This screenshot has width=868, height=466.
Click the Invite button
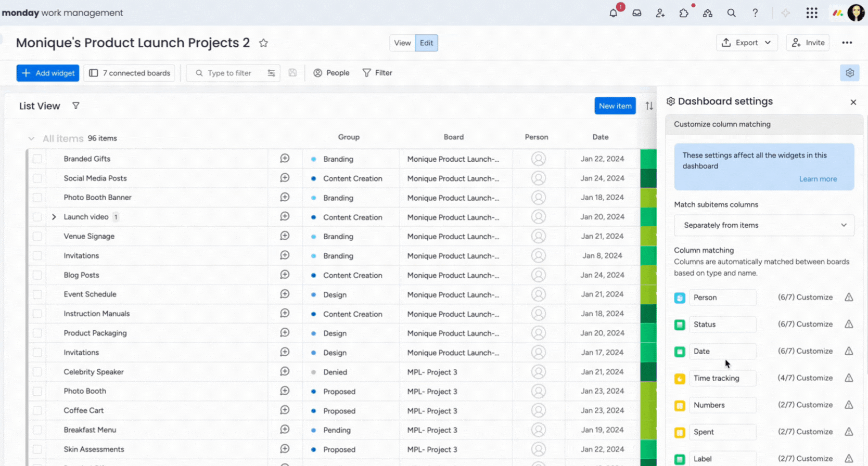pyautogui.click(x=808, y=43)
